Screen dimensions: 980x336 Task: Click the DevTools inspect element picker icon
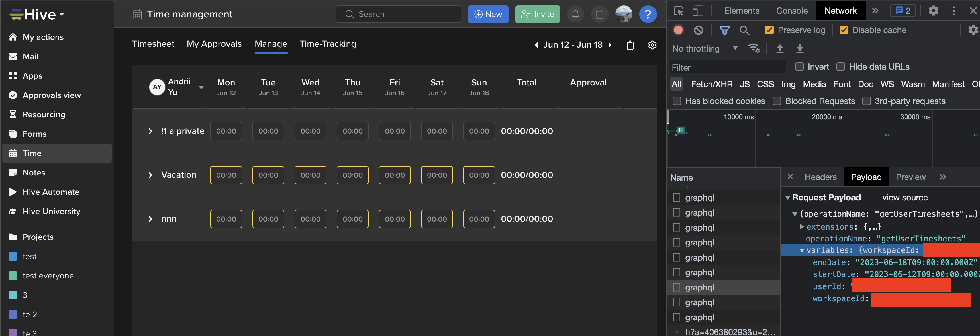point(678,11)
